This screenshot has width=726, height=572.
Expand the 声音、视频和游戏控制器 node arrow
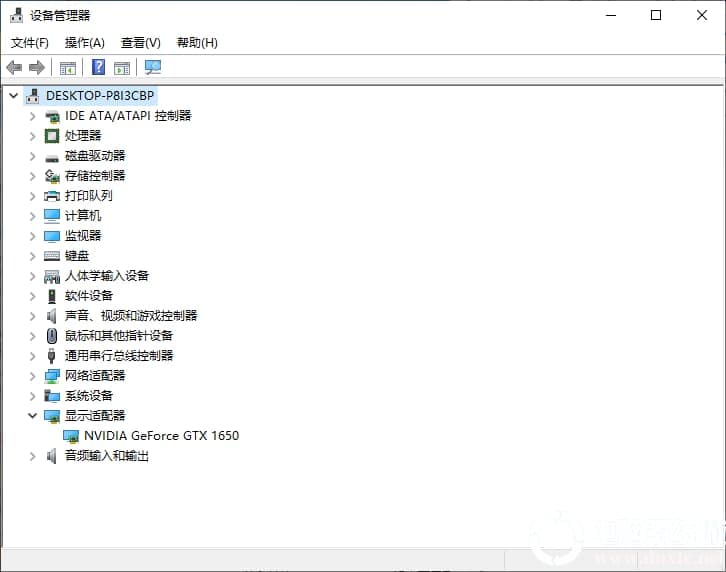32,316
